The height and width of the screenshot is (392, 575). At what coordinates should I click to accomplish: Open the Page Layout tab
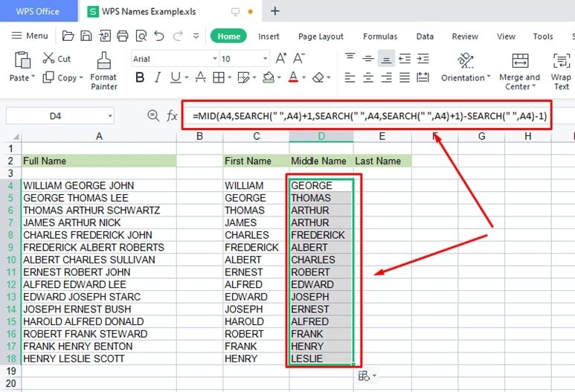pyautogui.click(x=321, y=36)
